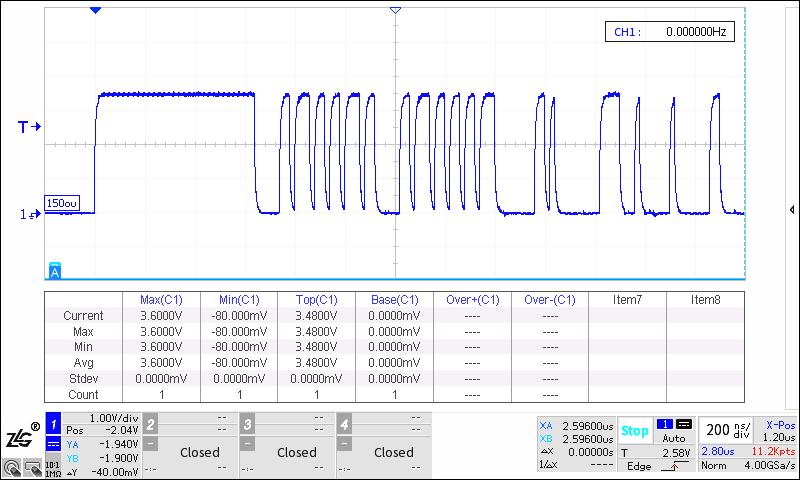This screenshot has width=800, height=480.
Task: Click the rising edge trigger slope icon
Action: 676,466
